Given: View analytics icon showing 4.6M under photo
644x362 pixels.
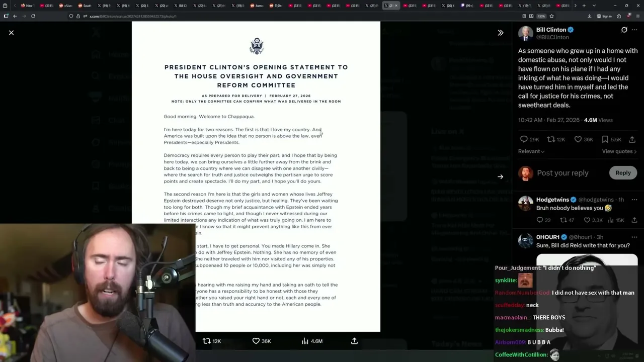Looking at the screenshot, I should [312, 341].
